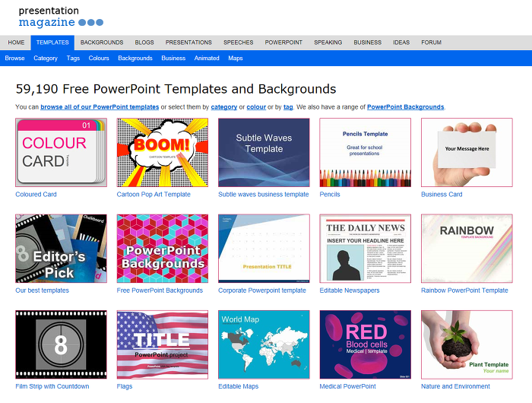This screenshot has width=532, height=403.
Task: Go to the IDEAS section
Action: tap(401, 43)
